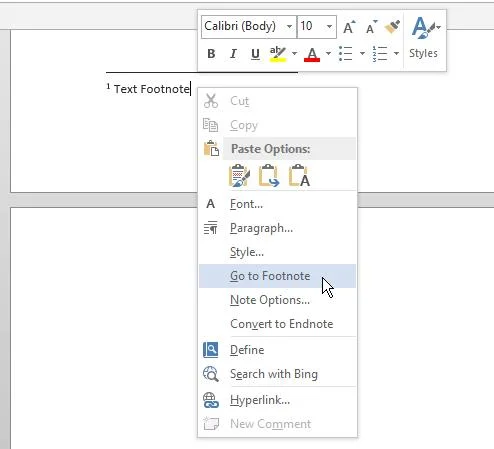The image size is (494, 449).
Task: Click the Paste Options clipboard icon
Action: (x=211, y=148)
